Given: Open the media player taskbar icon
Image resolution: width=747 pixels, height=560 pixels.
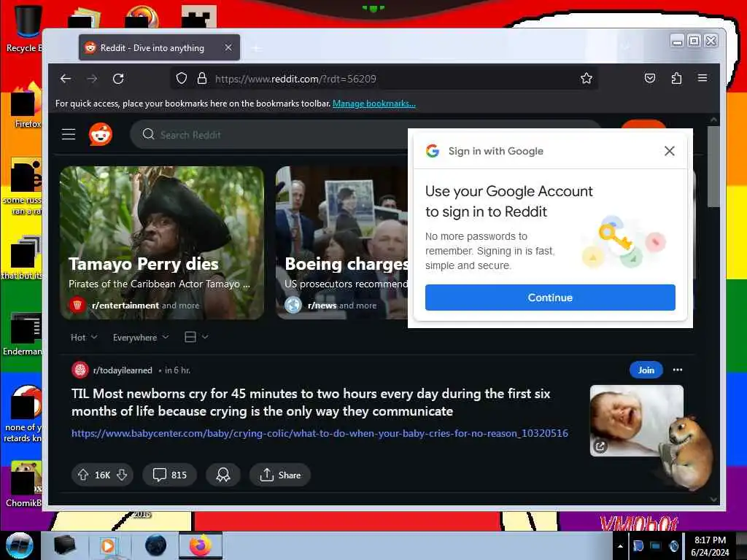Looking at the screenshot, I should 108,545.
